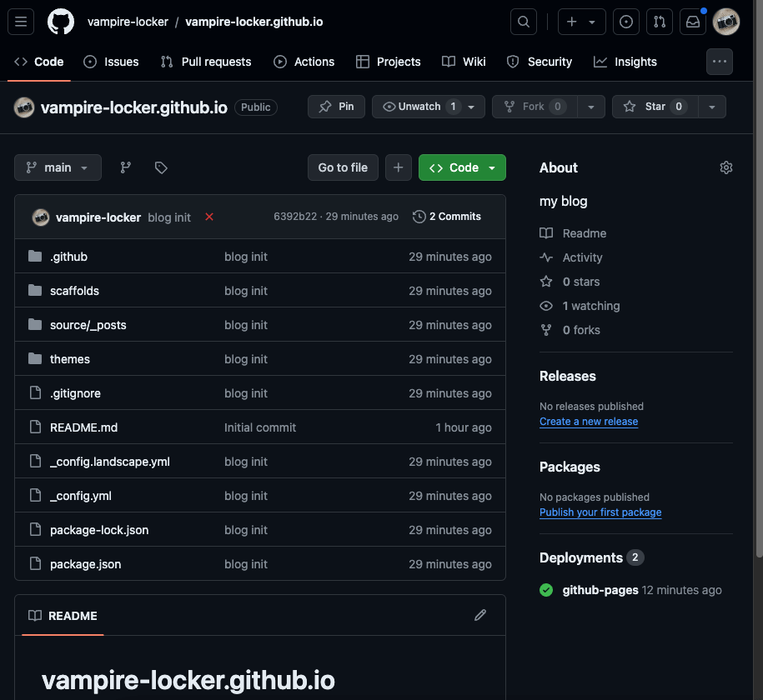The height and width of the screenshot is (700, 763).
Task: Open About settings gear icon
Action: click(726, 167)
